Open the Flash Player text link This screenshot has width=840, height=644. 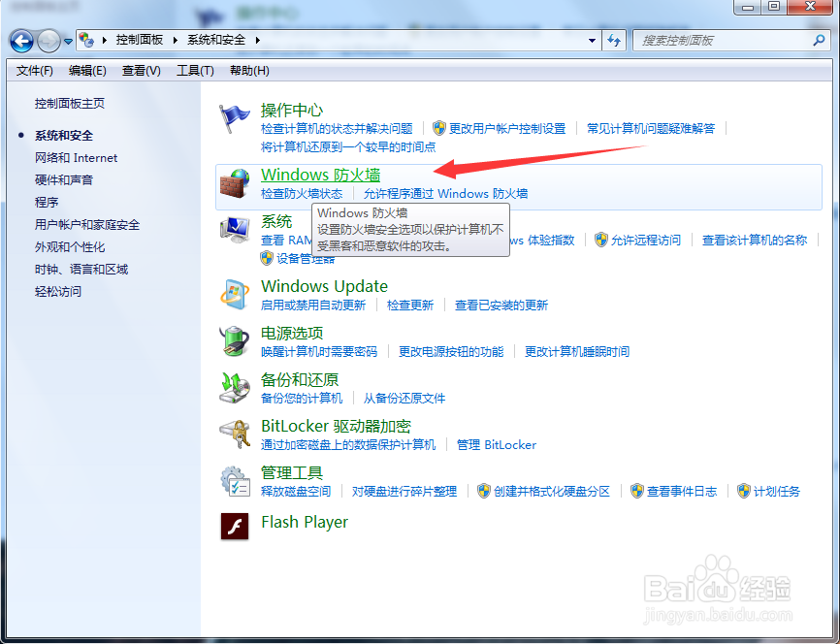coord(305,522)
